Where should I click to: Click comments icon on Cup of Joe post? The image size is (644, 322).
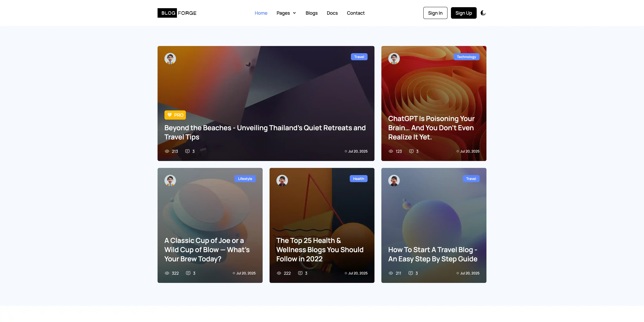pos(188,273)
